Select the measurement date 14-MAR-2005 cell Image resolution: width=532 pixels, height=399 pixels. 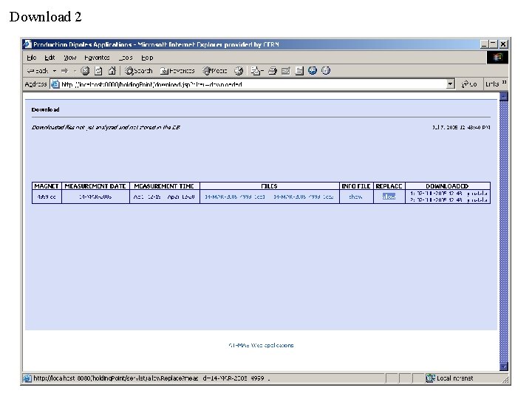95,197
